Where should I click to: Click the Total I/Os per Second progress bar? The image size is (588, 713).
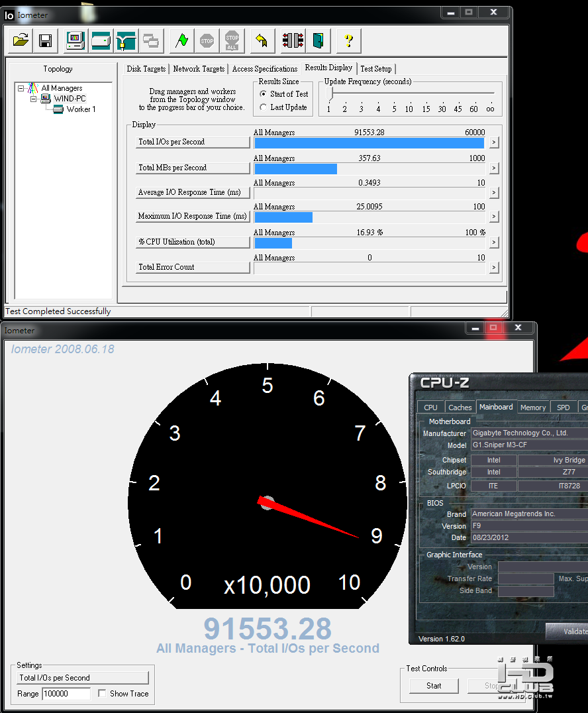pos(369,143)
